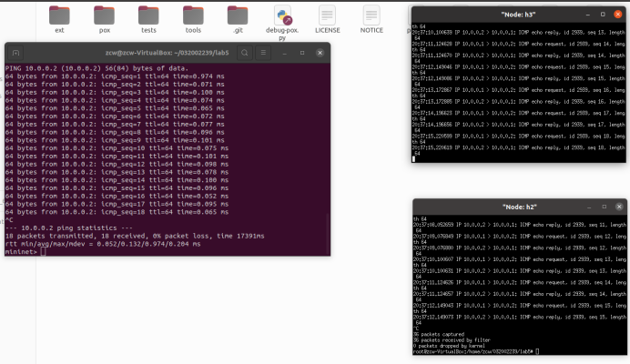Click the 'packets captured' line in h2

(x=439, y=334)
